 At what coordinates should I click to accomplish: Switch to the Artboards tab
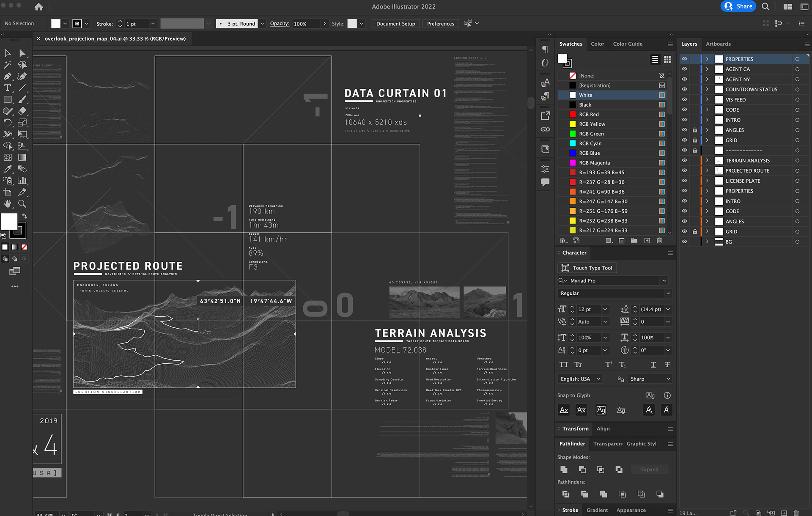[718, 44]
